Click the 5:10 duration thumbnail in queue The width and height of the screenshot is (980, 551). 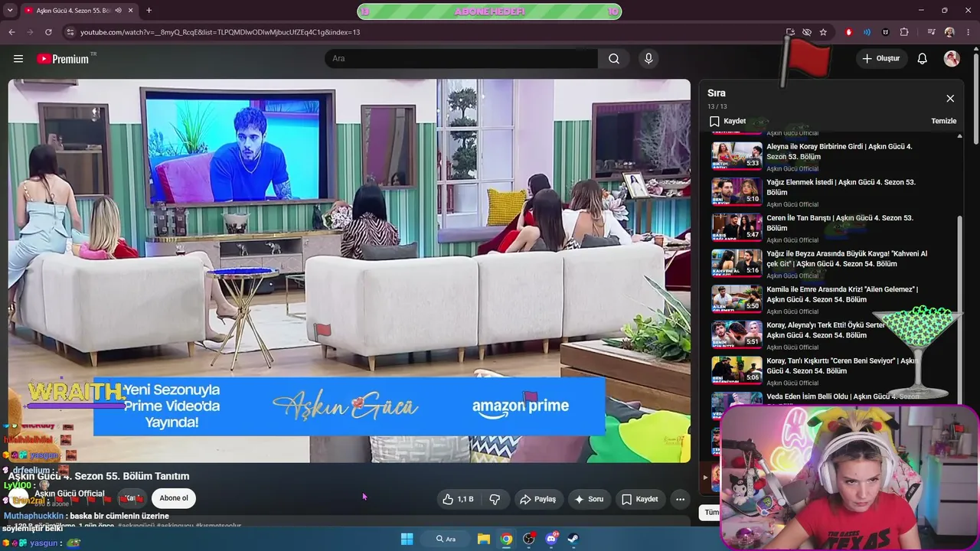(737, 191)
